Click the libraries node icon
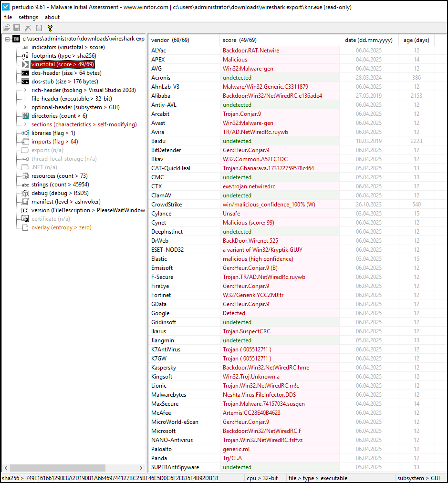The width and height of the screenshot is (448, 483). tap(25, 133)
